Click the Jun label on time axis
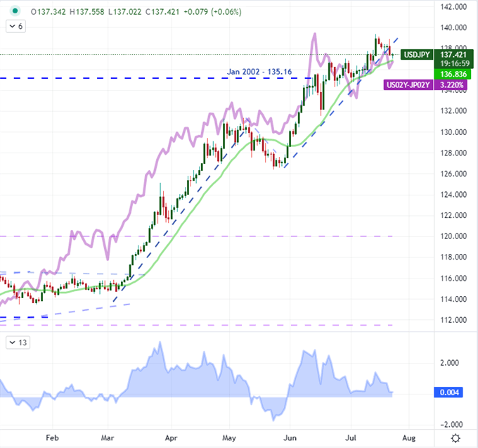The width and height of the screenshot is (478, 448). point(290,438)
